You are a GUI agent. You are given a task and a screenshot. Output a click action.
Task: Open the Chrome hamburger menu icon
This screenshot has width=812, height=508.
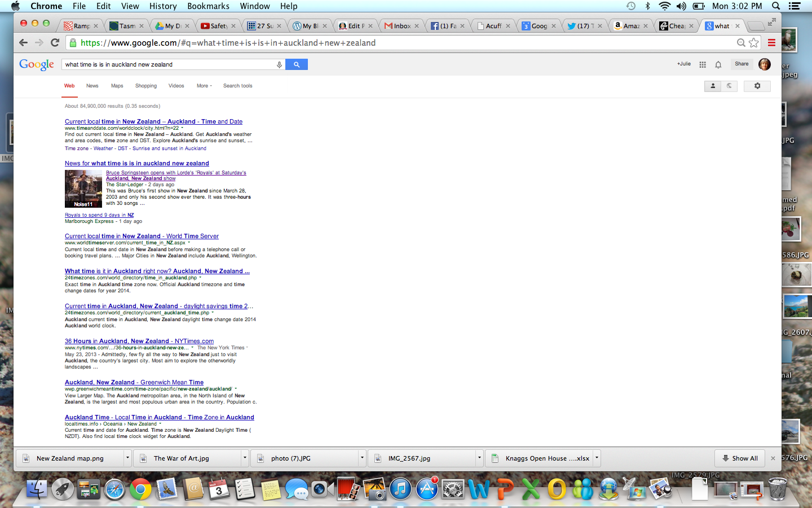point(771,42)
